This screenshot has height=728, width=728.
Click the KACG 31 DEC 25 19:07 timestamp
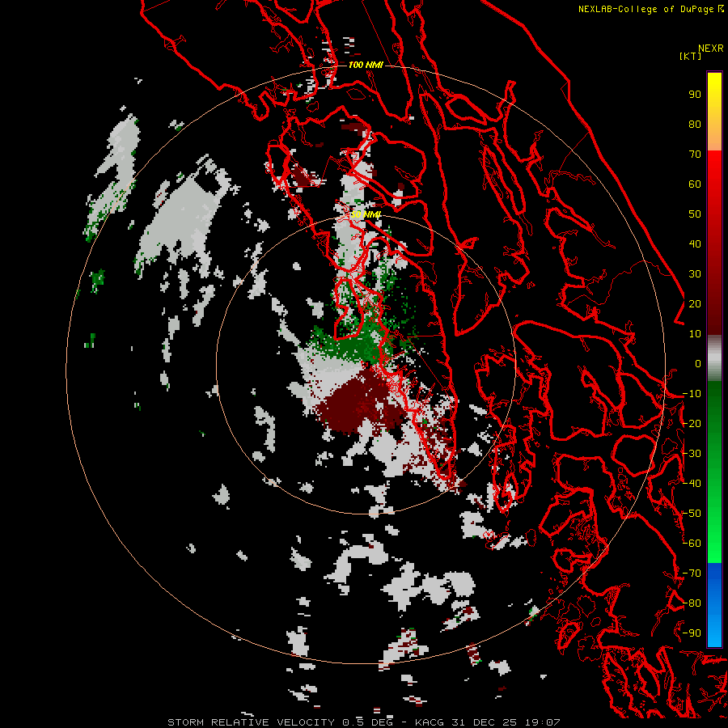(x=488, y=722)
